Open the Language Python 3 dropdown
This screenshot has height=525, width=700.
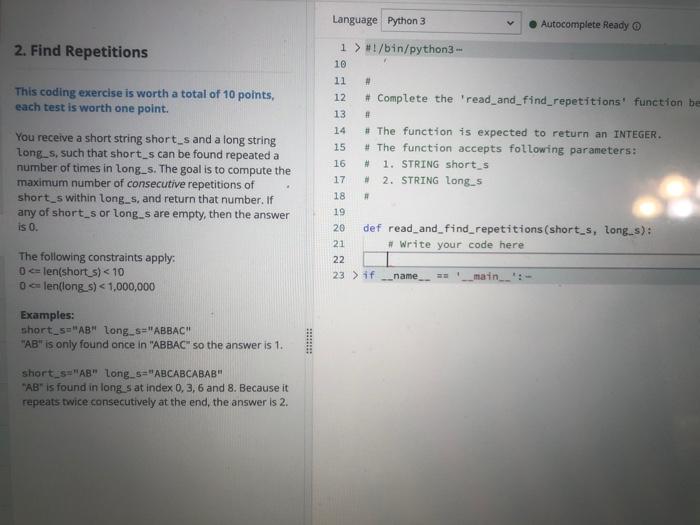tap(451, 21)
